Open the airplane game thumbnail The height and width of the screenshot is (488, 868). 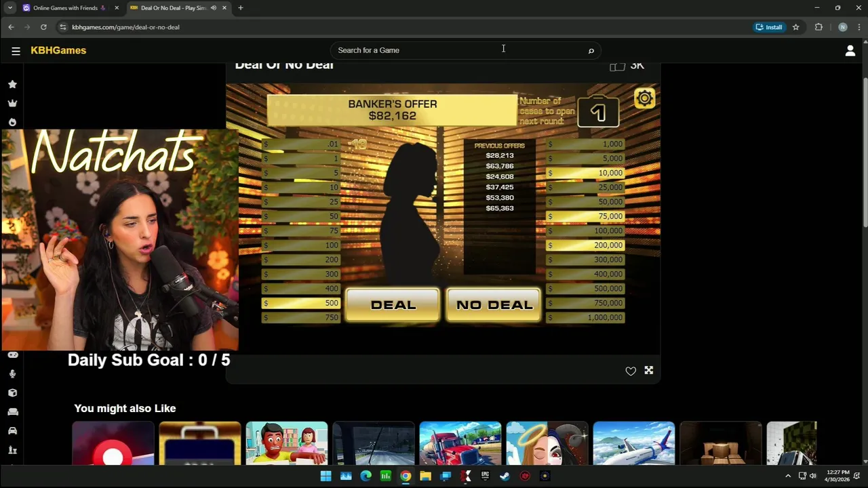click(x=634, y=443)
